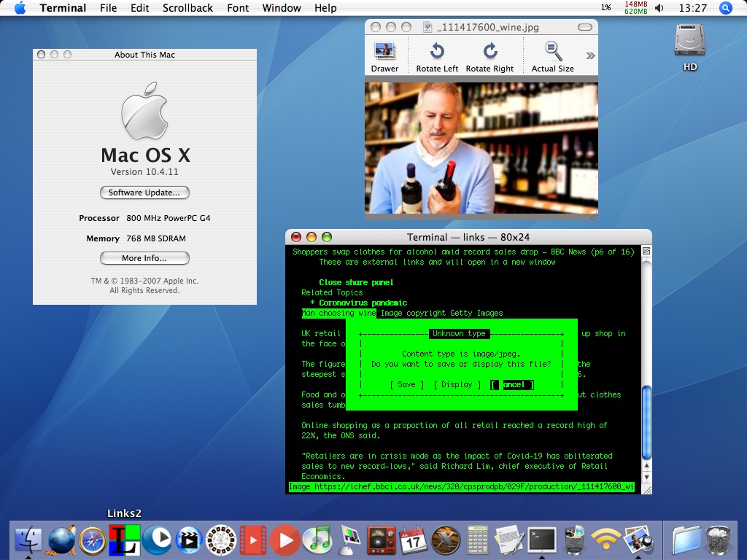747x560 pixels.
Task: Click the Terminal scrollbar blue thumb
Action: (646, 422)
